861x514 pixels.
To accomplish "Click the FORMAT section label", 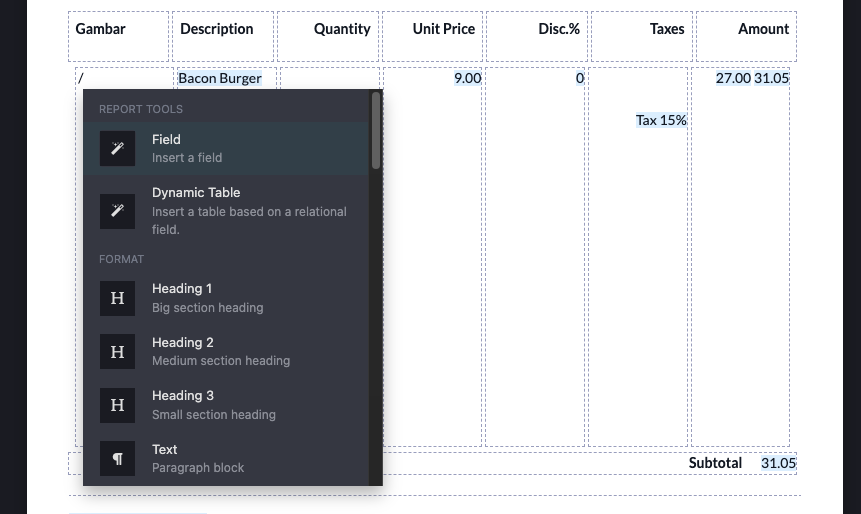I will (121, 259).
